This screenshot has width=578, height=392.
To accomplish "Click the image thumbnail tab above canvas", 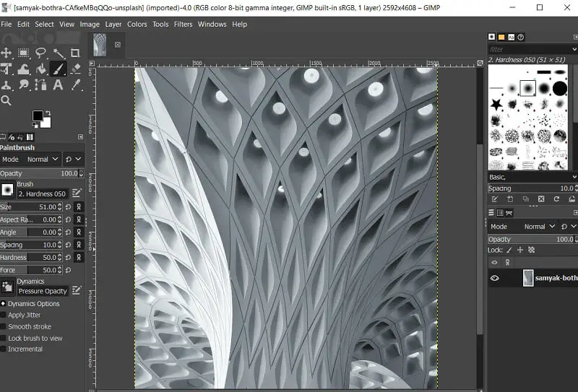I will click(100, 45).
